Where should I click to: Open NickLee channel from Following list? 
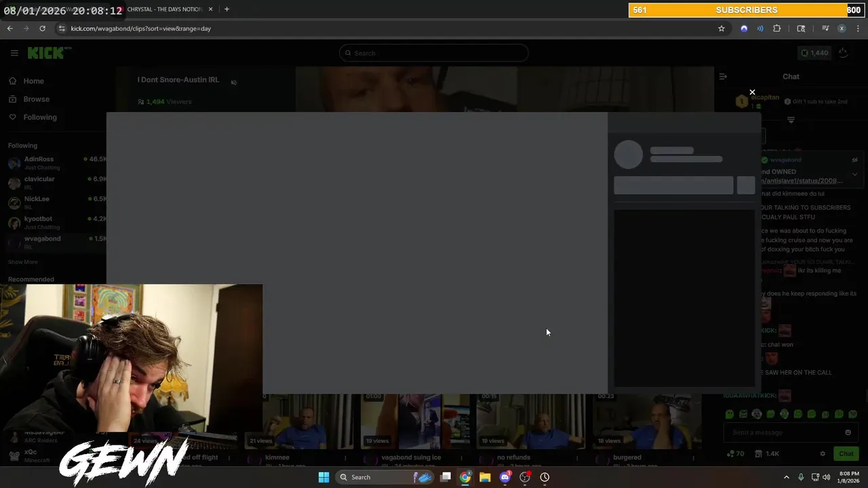(57, 202)
